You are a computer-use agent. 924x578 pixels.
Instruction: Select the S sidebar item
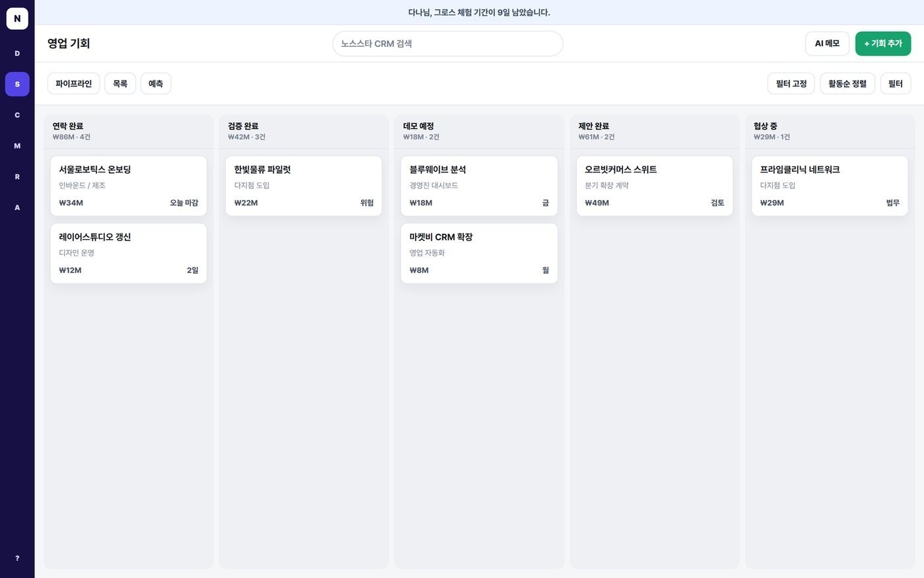click(17, 85)
